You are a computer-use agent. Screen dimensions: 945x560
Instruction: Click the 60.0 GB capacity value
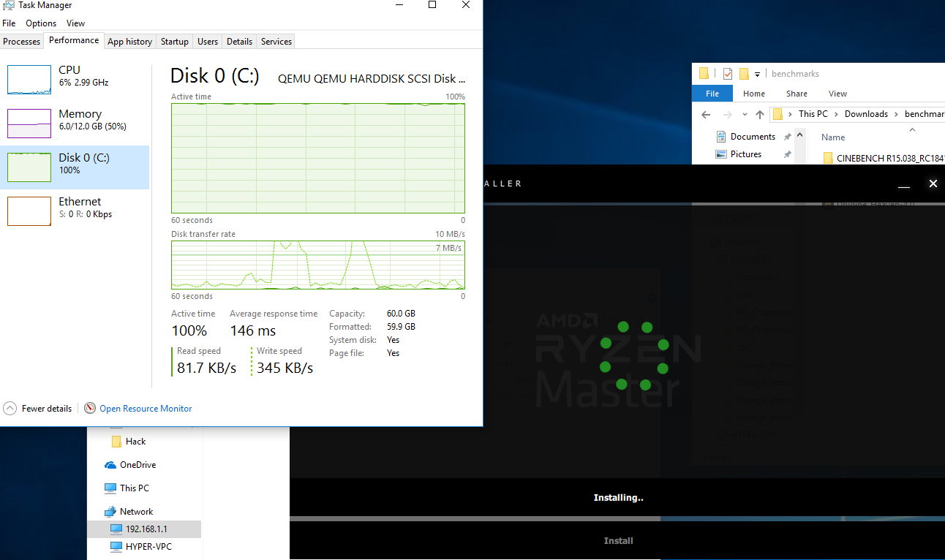[401, 314]
